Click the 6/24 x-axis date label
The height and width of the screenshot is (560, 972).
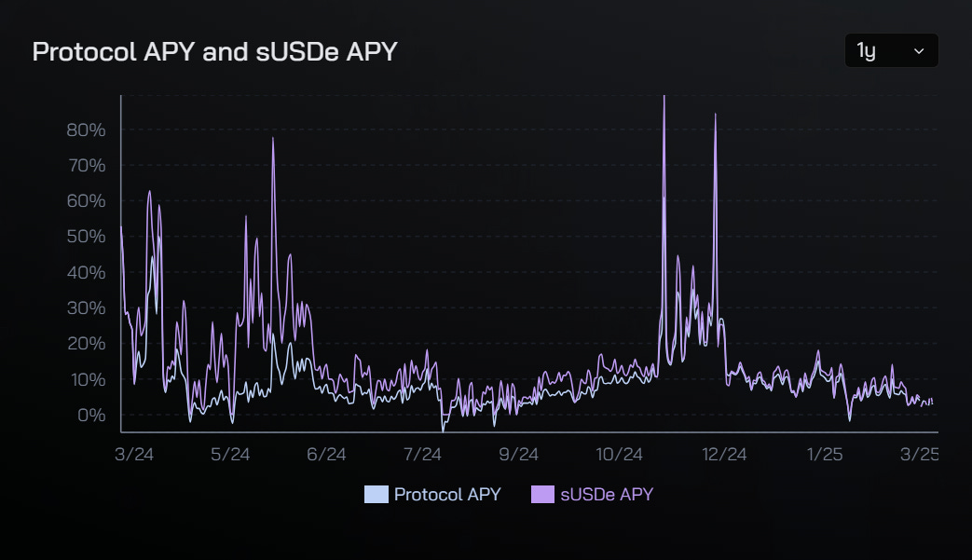(326, 454)
